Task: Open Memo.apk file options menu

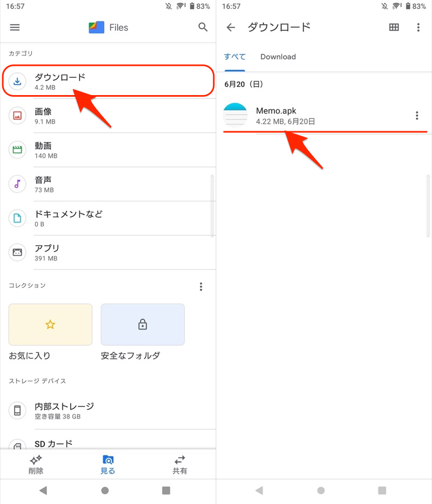Action: (x=416, y=116)
